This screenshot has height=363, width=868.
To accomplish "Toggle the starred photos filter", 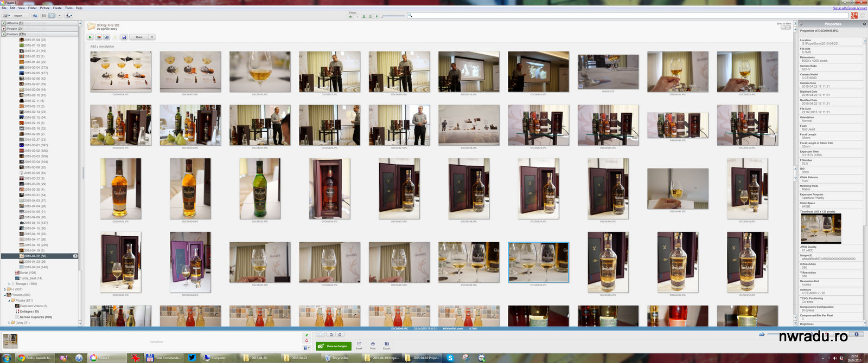I will click(350, 16).
